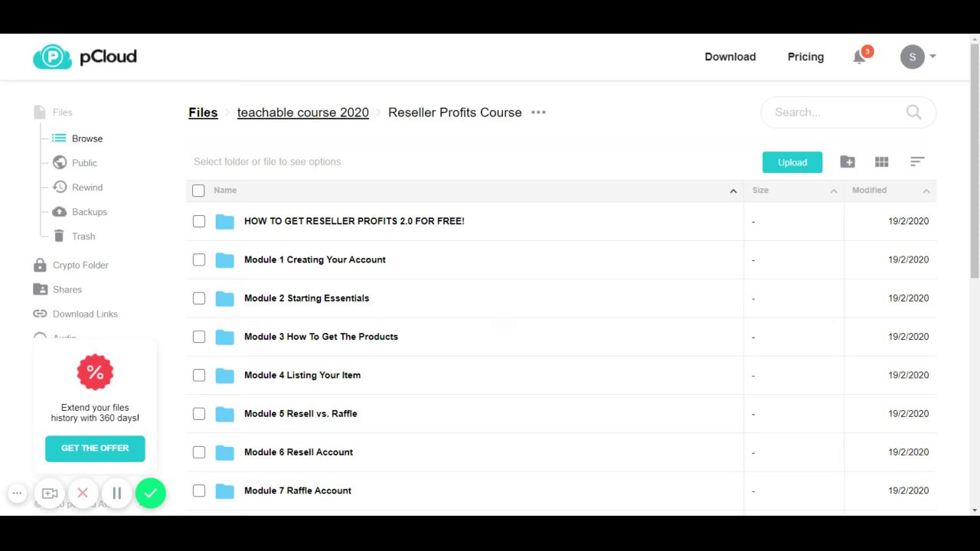Sort by Size column arrow
Image resolution: width=980 pixels, height=551 pixels.
click(834, 191)
